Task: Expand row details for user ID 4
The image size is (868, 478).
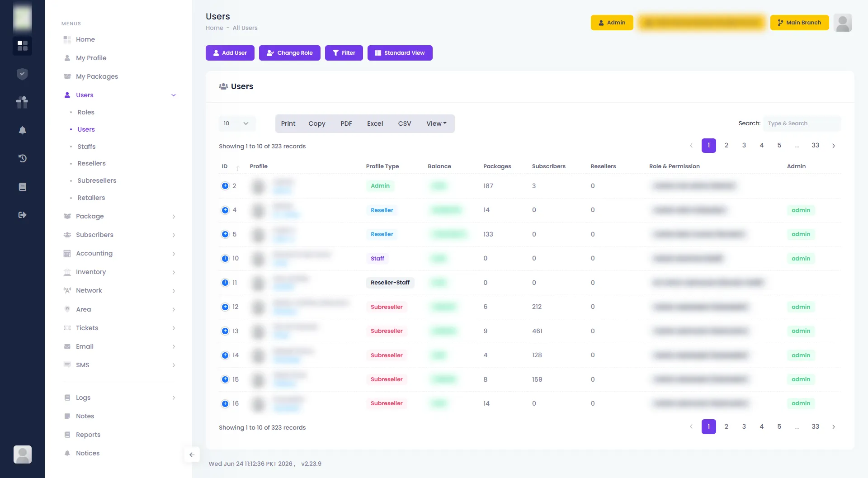Action: coord(225,210)
